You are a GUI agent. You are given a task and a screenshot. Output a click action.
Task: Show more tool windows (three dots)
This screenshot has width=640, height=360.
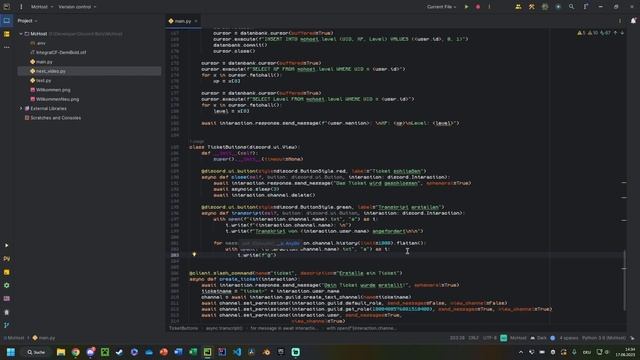coord(7,47)
